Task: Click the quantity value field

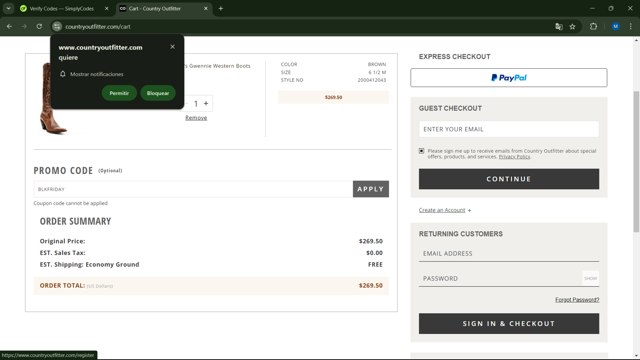Action: (x=196, y=104)
